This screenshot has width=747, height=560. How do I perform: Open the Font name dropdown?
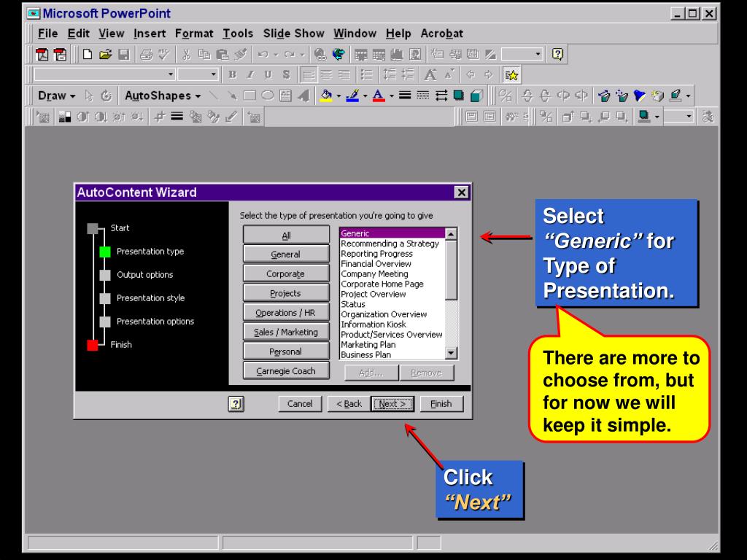point(171,74)
